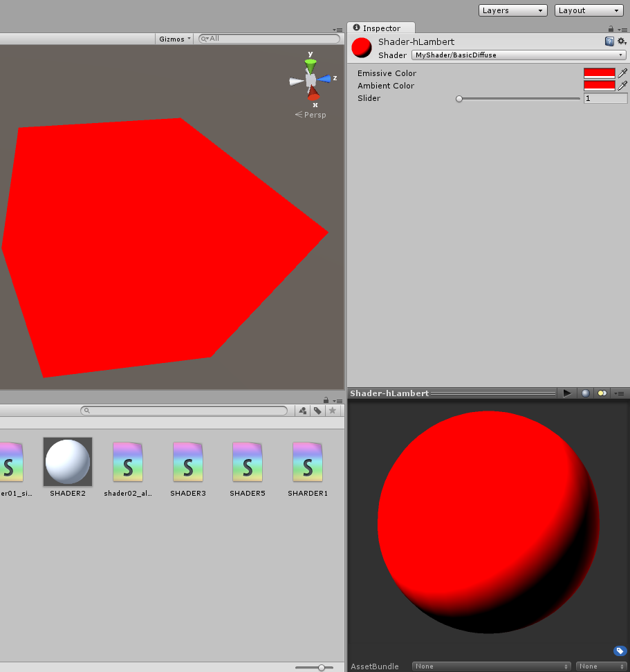
Task: Open the Ambient Color swatch
Action: point(599,86)
